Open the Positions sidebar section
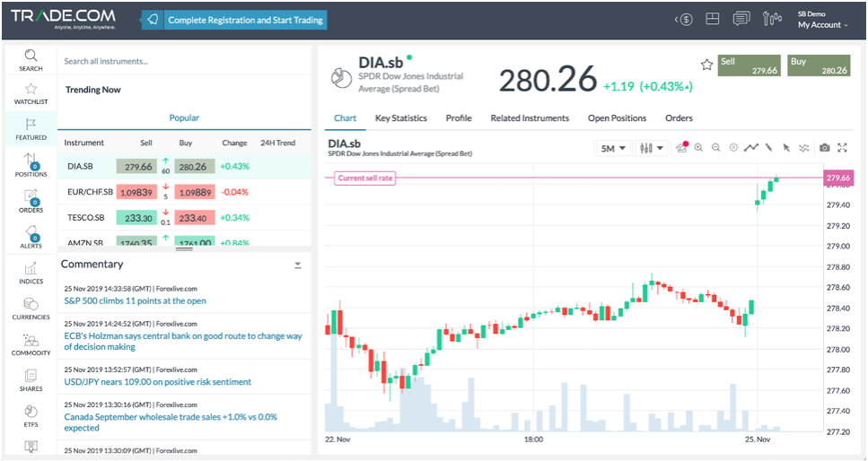This screenshot has height=461, width=868. 31,165
